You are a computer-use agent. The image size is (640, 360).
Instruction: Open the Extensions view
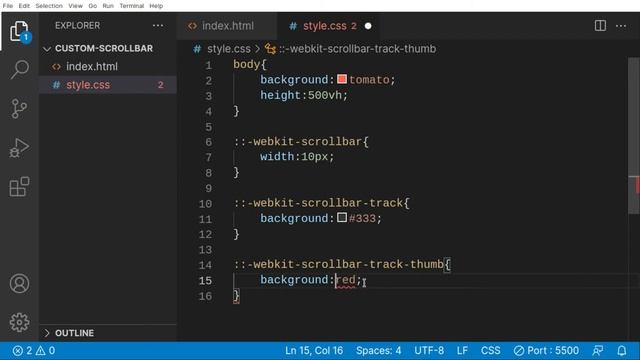point(19,187)
